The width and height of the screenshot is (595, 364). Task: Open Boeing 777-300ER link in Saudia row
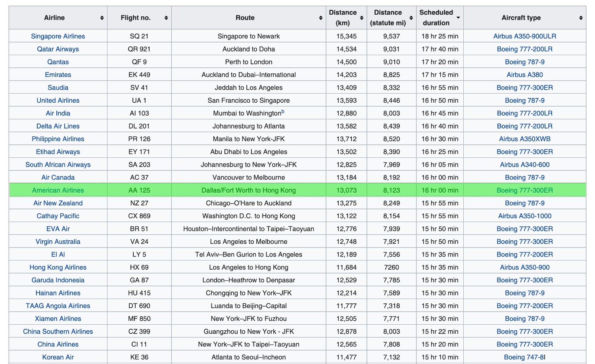tap(525, 88)
